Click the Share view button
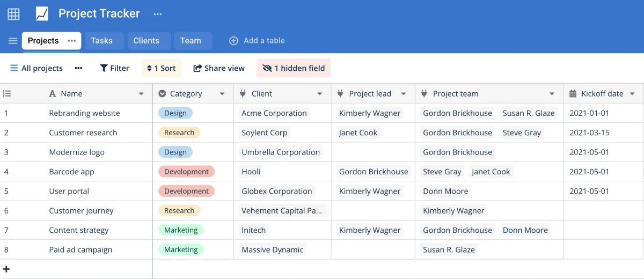The width and height of the screenshot is (644, 279). pyautogui.click(x=219, y=68)
